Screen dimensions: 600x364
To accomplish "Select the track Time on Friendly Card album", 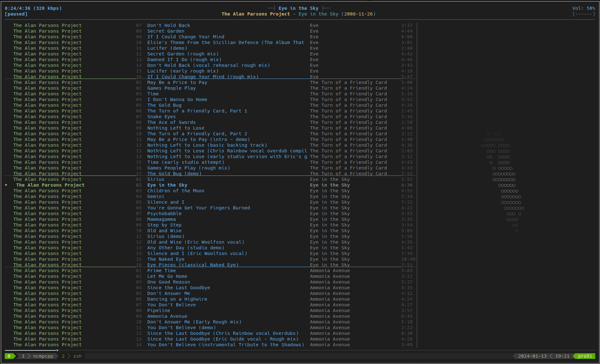I will click(x=153, y=94).
